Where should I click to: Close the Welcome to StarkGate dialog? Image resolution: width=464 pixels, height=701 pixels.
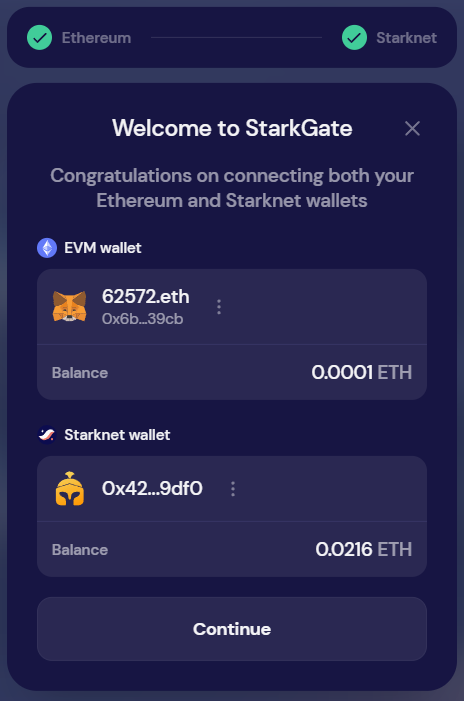[412, 128]
